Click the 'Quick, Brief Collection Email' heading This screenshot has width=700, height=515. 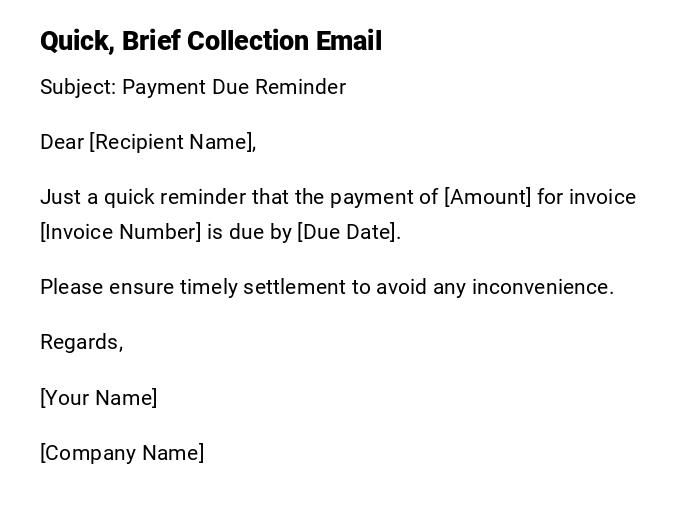[x=210, y=41]
